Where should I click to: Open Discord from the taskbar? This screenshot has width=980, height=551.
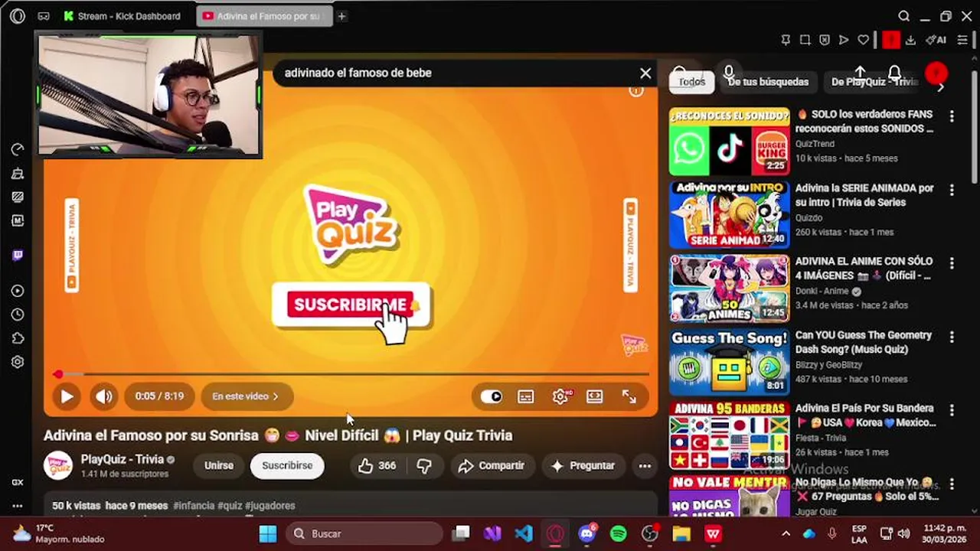coord(587,533)
